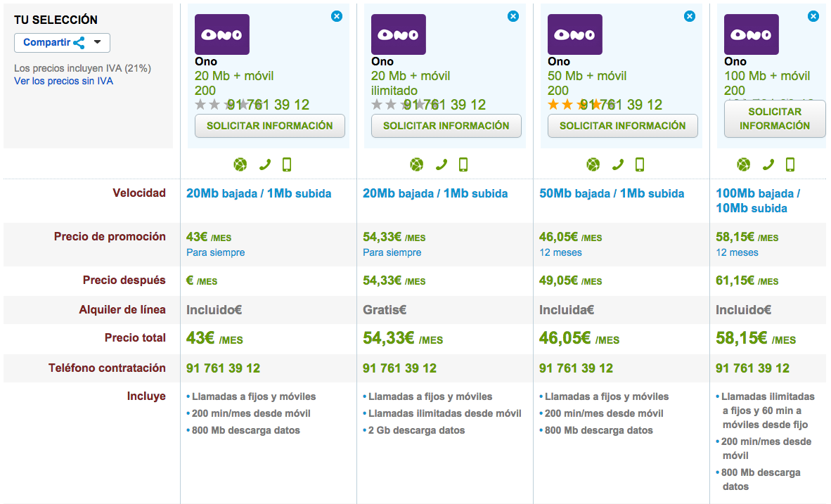Image resolution: width=831 pixels, height=504 pixels.
Task: Select the Incluida€ line rental value
Action: pos(567,310)
